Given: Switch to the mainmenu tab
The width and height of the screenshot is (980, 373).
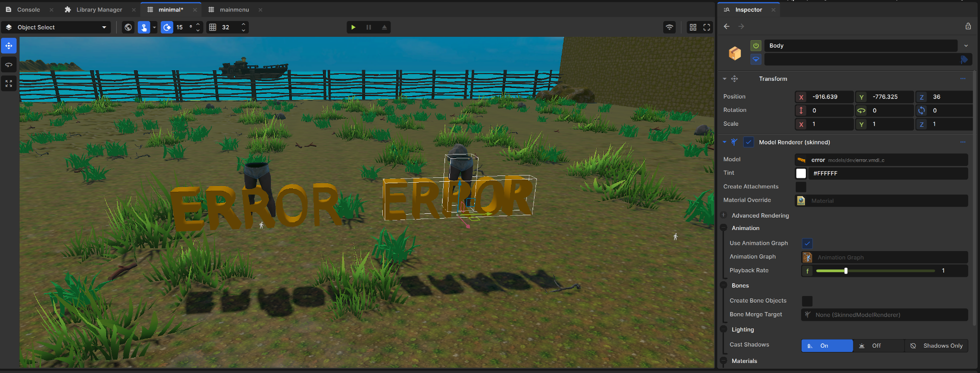Looking at the screenshot, I should 234,10.
